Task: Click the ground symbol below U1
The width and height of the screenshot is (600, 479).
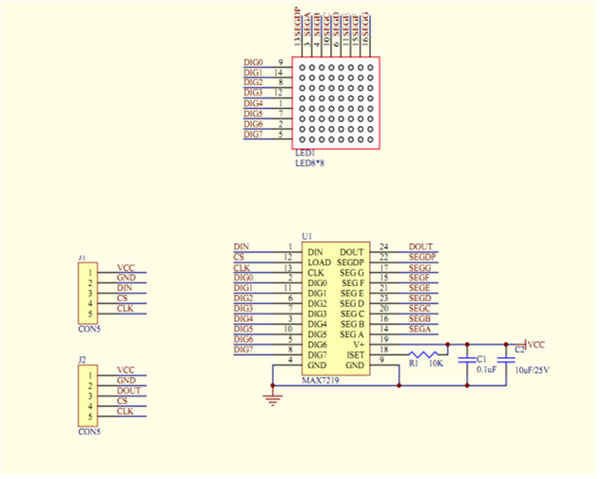Action: coord(272,400)
